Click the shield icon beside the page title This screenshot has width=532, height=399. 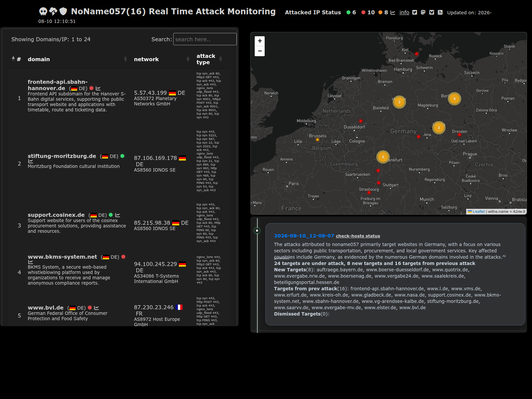[63, 12]
